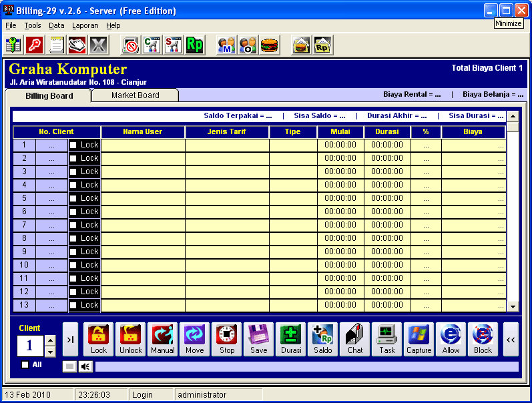Select client row number 4

pyautogui.click(x=24, y=185)
